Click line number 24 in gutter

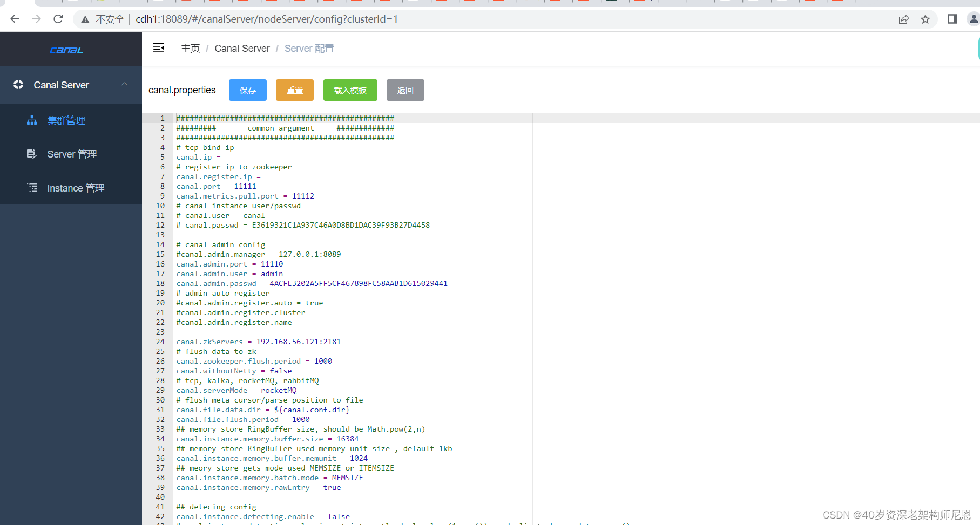[x=160, y=342]
